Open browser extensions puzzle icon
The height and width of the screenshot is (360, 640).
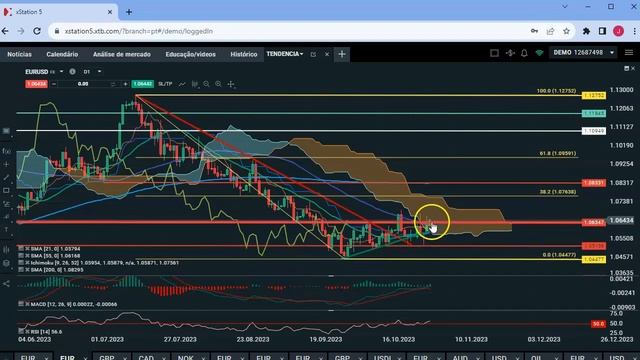click(587, 31)
